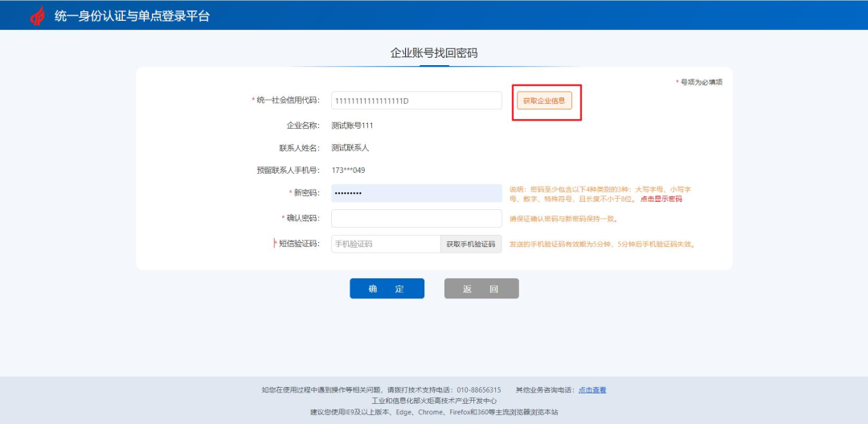Click the 企业账号找回密码 page heading
868x424 pixels.
click(434, 53)
